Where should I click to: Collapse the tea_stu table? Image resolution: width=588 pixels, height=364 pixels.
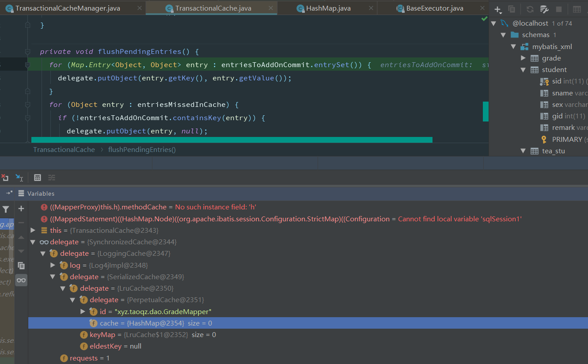click(523, 151)
